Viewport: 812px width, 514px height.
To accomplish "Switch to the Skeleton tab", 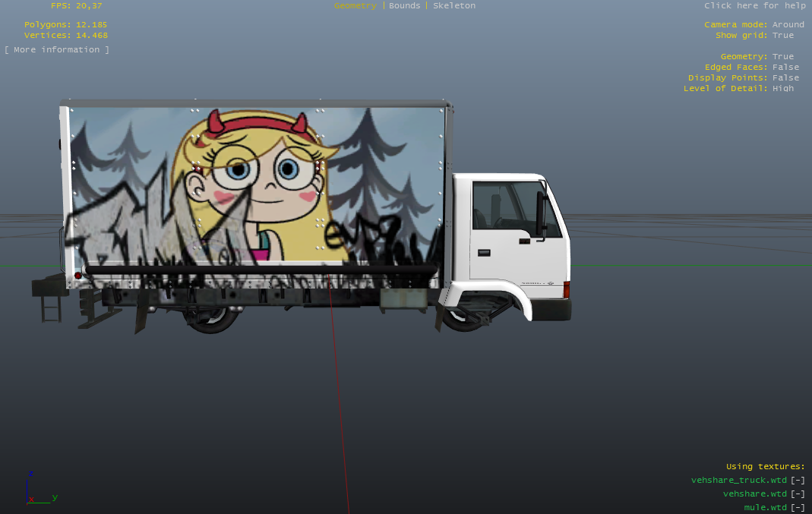I will coord(454,5).
